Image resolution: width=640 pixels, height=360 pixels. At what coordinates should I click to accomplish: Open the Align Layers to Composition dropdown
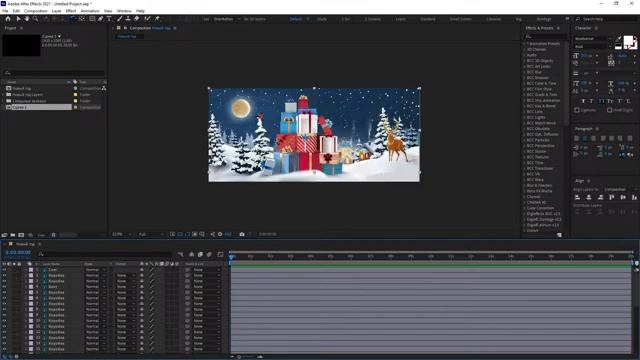pyautogui.click(x=620, y=190)
